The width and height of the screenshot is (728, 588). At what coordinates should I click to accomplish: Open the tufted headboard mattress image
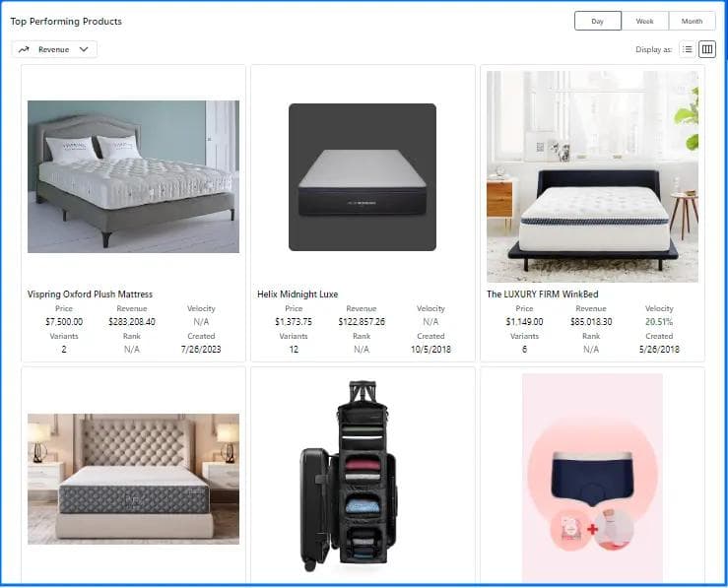[x=133, y=479]
